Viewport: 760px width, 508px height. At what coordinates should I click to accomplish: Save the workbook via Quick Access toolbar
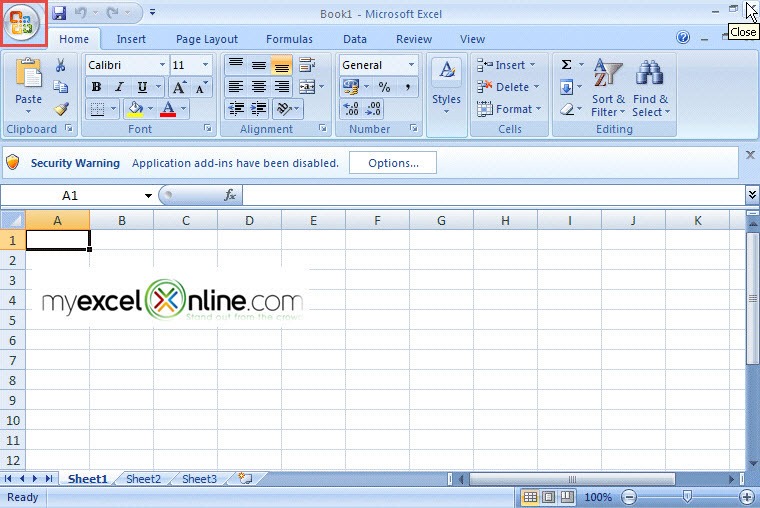click(x=59, y=13)
